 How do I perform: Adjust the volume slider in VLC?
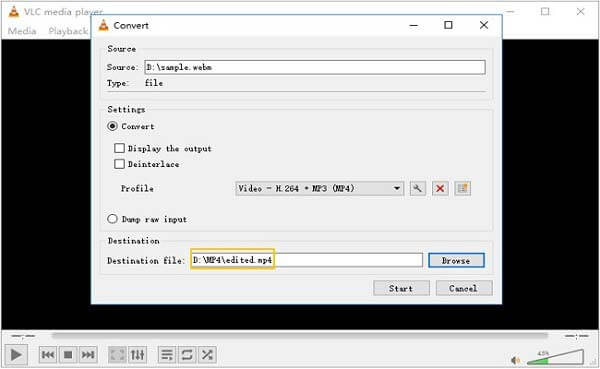[x=555, y=357]
